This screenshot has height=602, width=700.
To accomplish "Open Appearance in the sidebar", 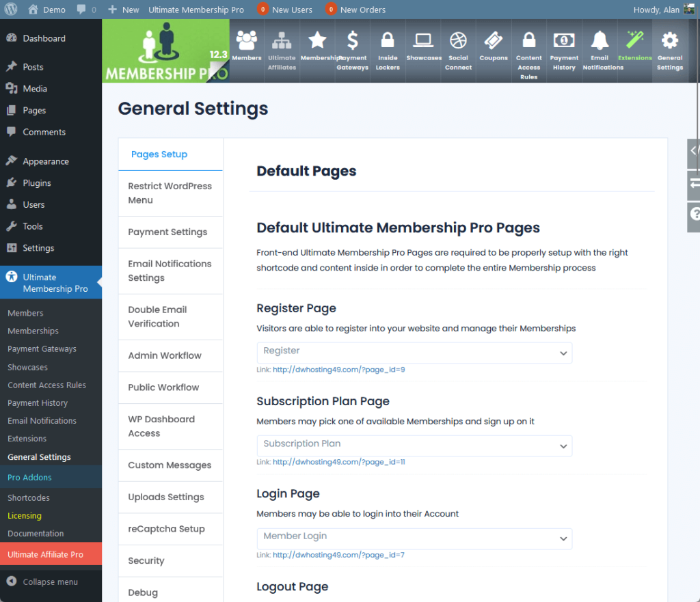I will (46, 161).
